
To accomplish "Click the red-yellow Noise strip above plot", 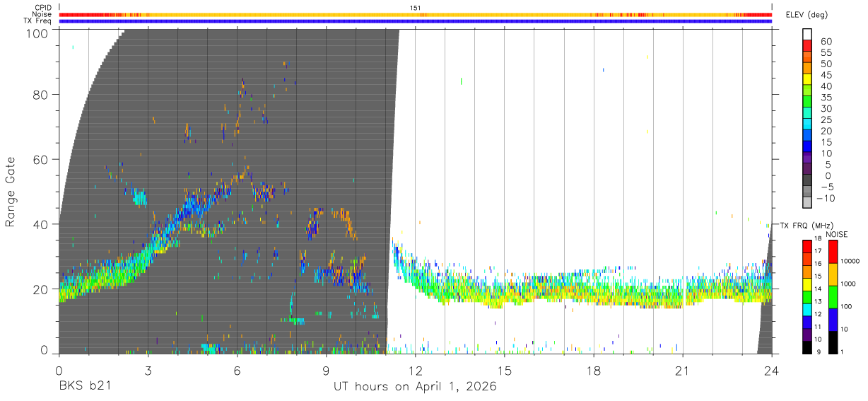I will click(416, 14).
